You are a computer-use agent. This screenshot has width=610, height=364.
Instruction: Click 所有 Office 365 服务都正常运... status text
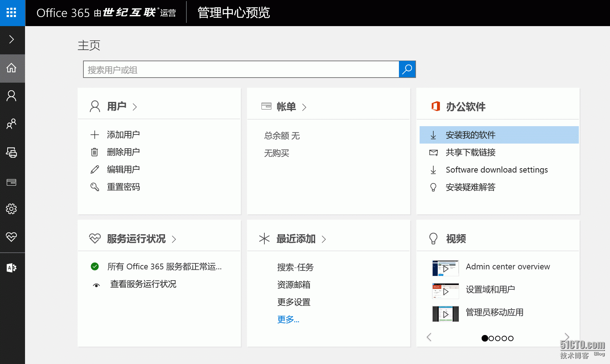[165, 266]
